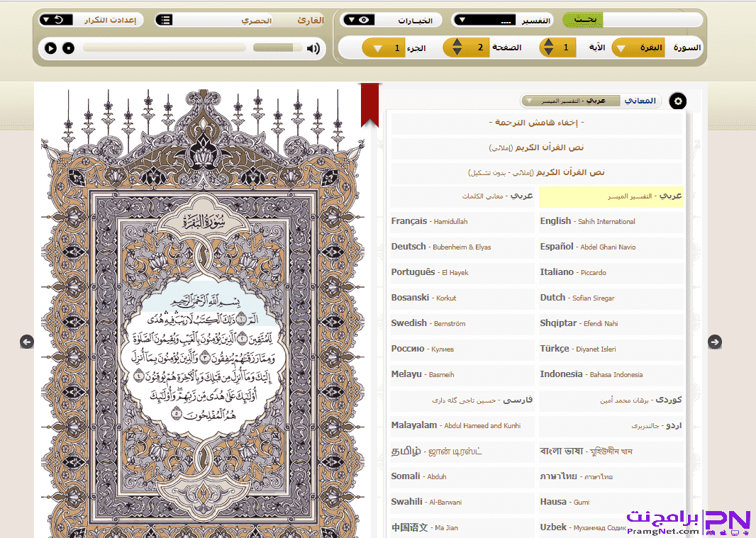756x538 pixels.
Task: Open repeat settings إعدادات التكرار dropdown
Action: click(91, 21)
